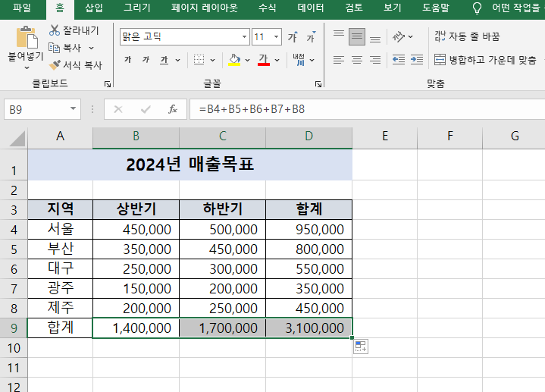This screenshot has width=545, height=392.
Task: Open the Name Box dropdown arrow
Action: 73,109
